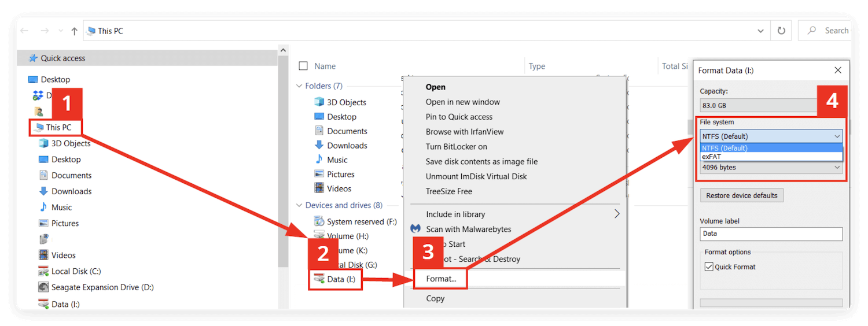Image resolution: width=868 pixels, height=326 pixels.
Task: Pick NTFS (Default) from the list
Action: (771, 148)
